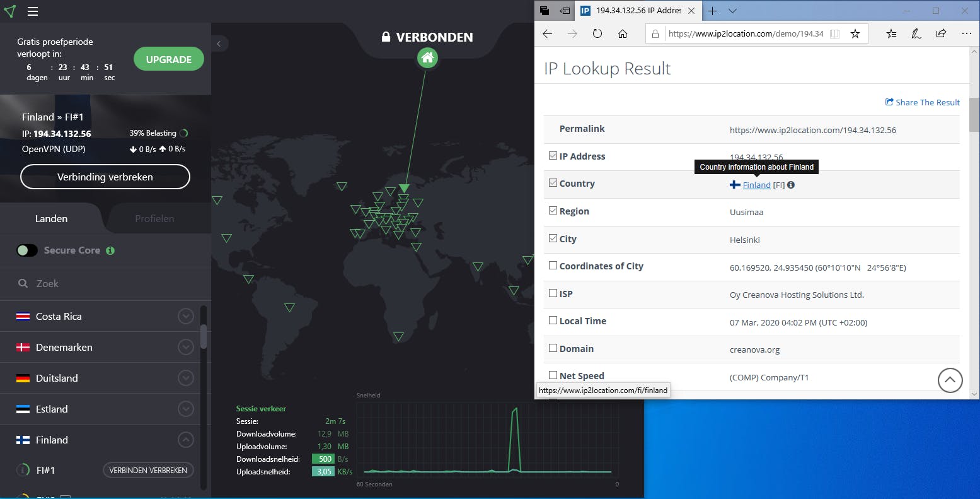Toggle Edge reading view icon
The image size is (980, 499).
[x=834, y=34]
